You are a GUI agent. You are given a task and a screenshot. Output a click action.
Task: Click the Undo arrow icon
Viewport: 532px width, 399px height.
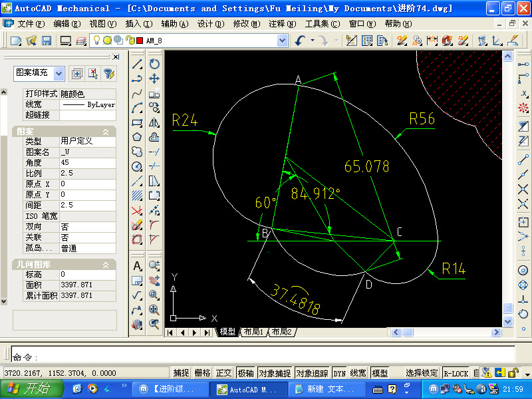click(x=300, y=41)
